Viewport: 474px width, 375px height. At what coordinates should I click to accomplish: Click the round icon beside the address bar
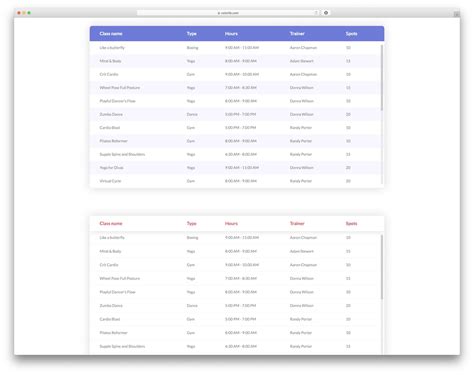point(326,13)
